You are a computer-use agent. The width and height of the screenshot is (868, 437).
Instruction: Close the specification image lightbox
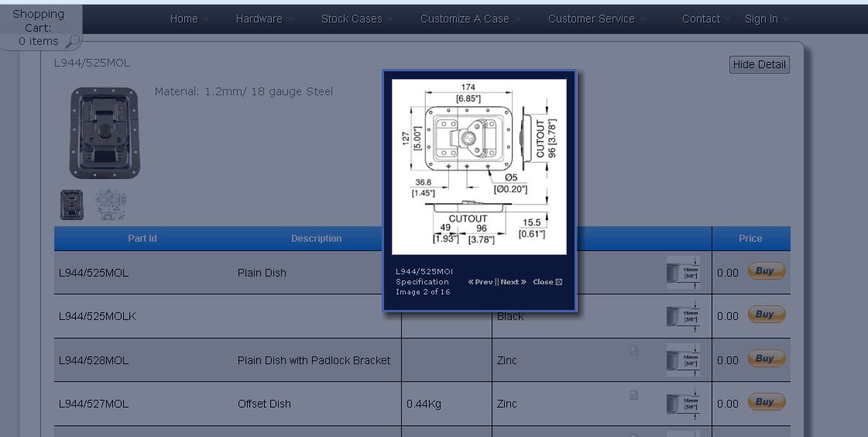pos(547,282)
